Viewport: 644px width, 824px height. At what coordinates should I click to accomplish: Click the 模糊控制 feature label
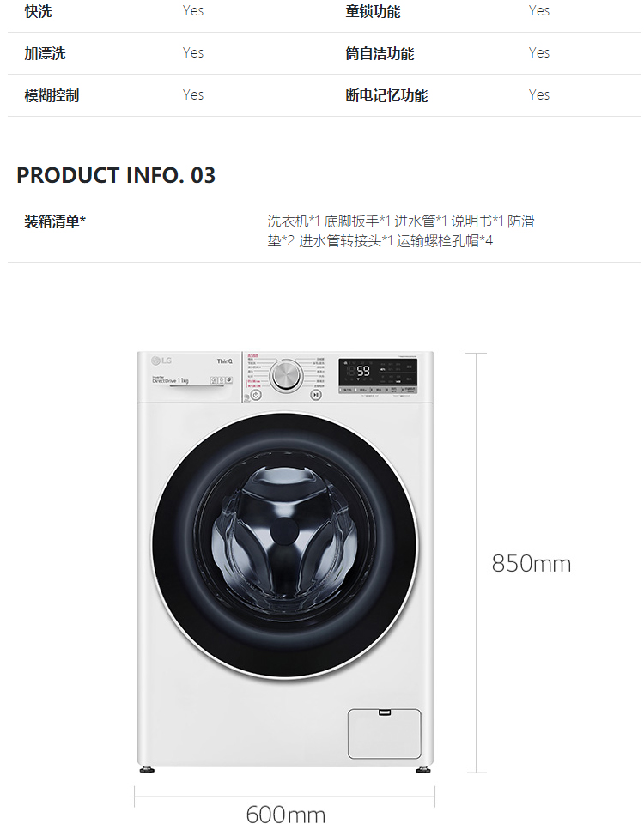[x=52, y=95]
